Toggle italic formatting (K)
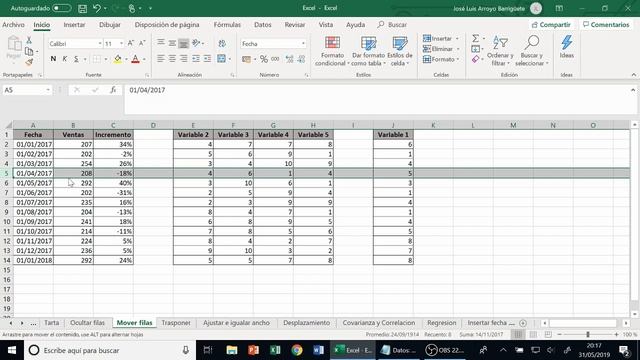The height and width of the screenshot is (360, 640). (64, 59)
